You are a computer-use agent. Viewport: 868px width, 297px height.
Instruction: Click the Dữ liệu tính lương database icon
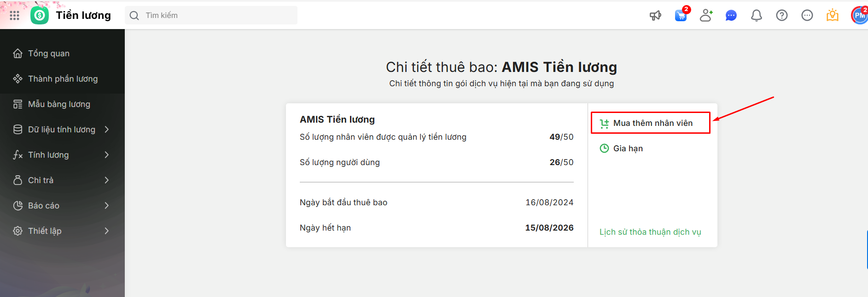click(17, 130)
